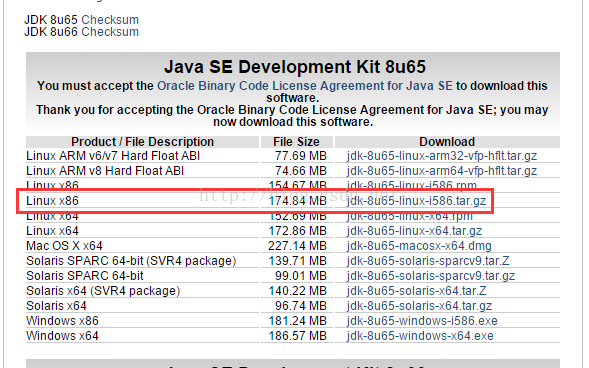Download jdk-8u65-solaris-x64.tar.gz file
Screen dimensions: 589x368
pos(419,306)
